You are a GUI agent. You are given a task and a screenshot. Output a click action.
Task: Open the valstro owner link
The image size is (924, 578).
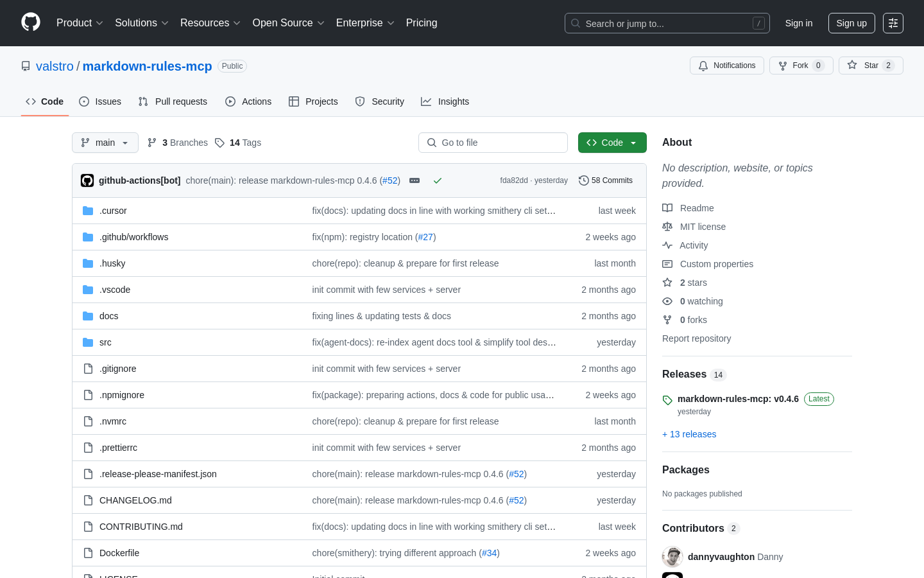(55, 66)
